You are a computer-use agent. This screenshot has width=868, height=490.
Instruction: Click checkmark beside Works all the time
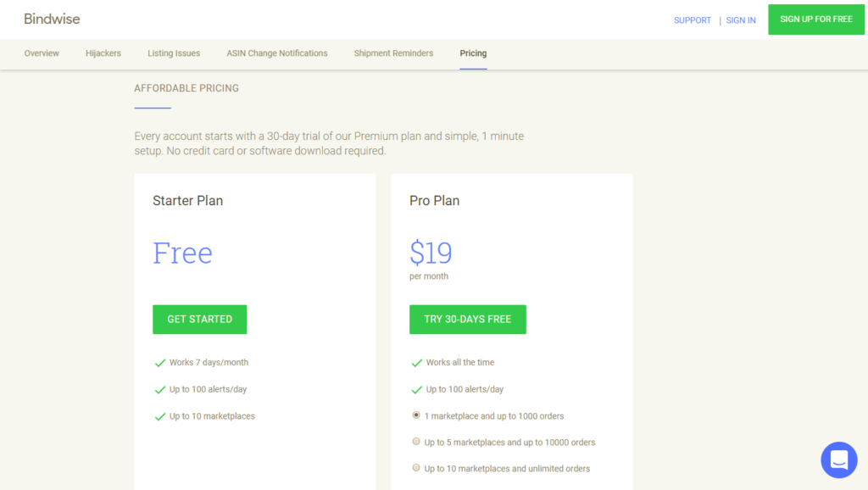[417, 363]
